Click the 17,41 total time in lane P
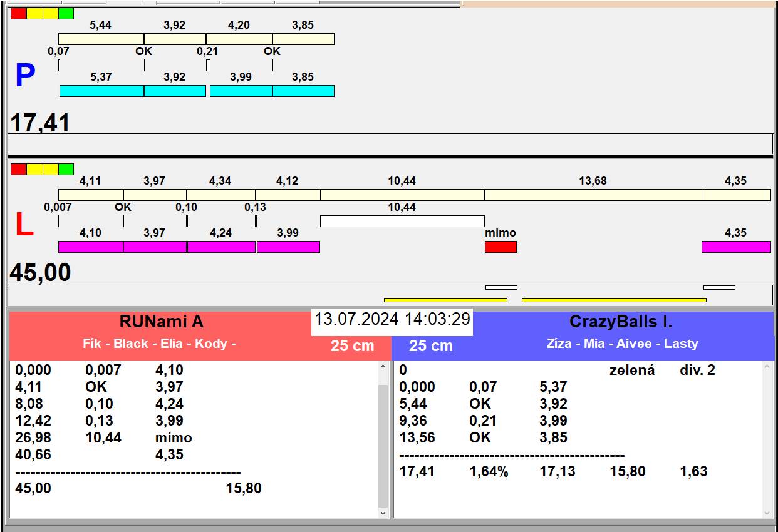 (40, 123)
